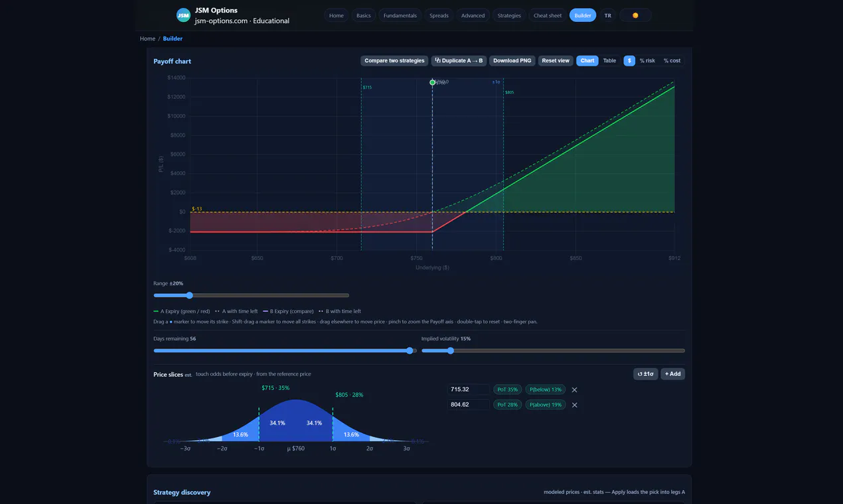Click the Payoff chart heading

click(x=172, y=62)
